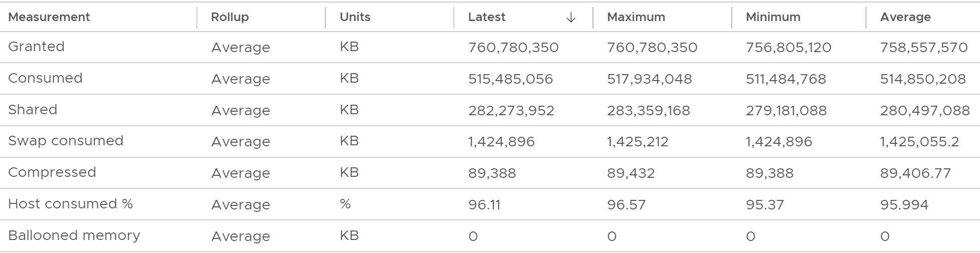Image resolution: width=980 pixels, height=253 pixels.
Task: Click Granted latest value 760,780,350
Action: [x=513, y=48]
